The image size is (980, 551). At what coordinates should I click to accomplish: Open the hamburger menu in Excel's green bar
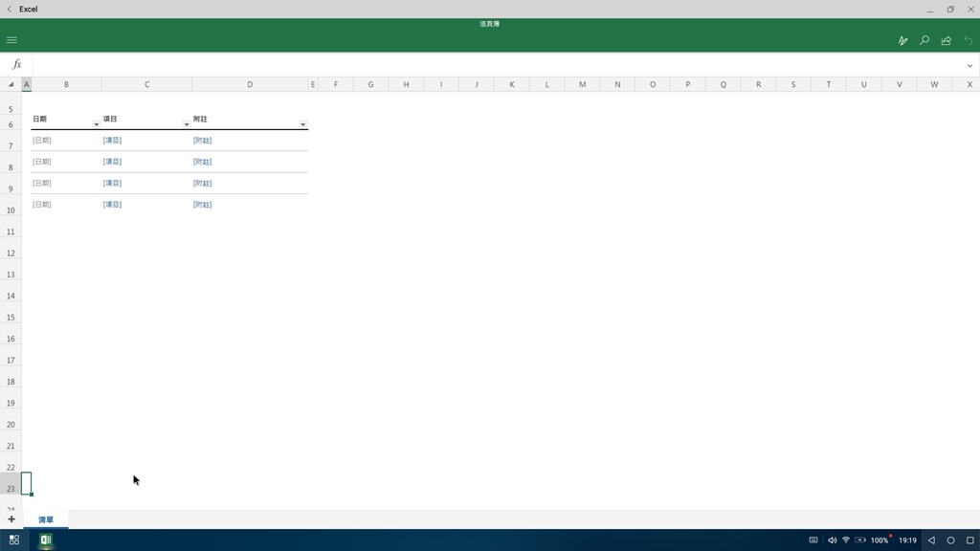point(11,40)
